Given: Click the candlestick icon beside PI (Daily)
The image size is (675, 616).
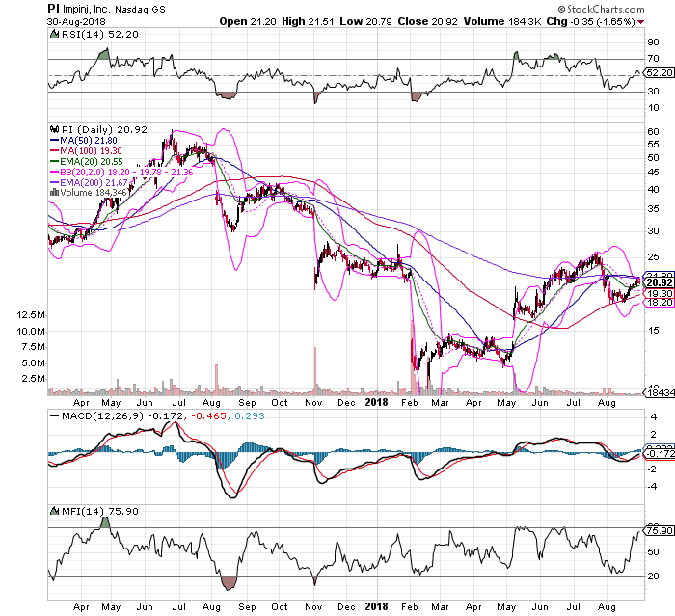Looking at the screenshot, I should click(54, 129).
